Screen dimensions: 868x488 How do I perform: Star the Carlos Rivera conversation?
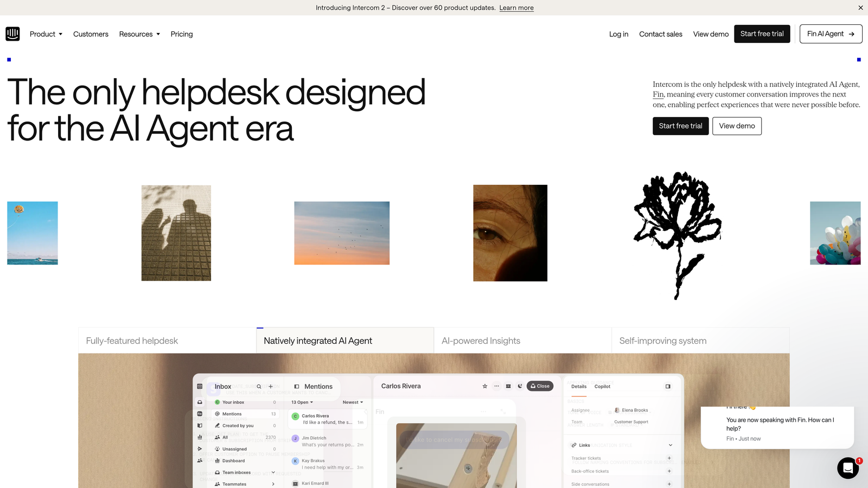pyautogui.click(x=485, y=386)
